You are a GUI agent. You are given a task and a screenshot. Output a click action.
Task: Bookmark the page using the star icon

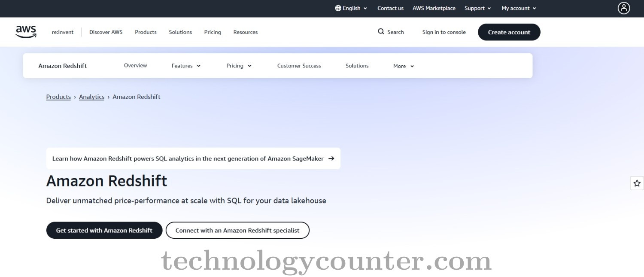[636, 183]
